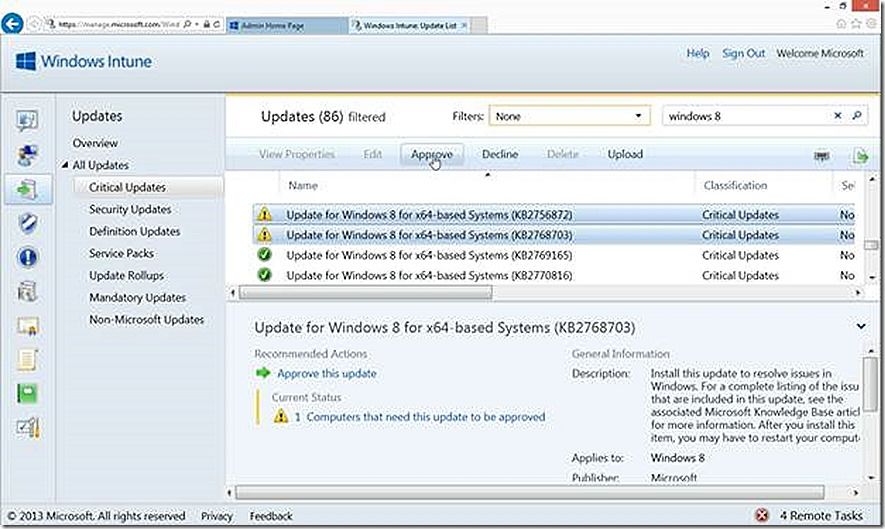Open the Administration tools sidebar icon
885x529 pixels.
pos(27,428)
